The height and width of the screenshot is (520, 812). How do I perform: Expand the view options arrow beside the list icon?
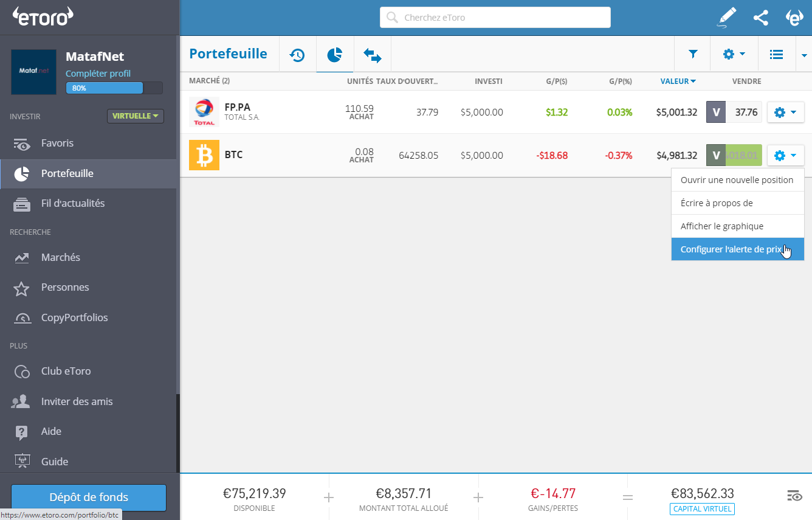803,55
